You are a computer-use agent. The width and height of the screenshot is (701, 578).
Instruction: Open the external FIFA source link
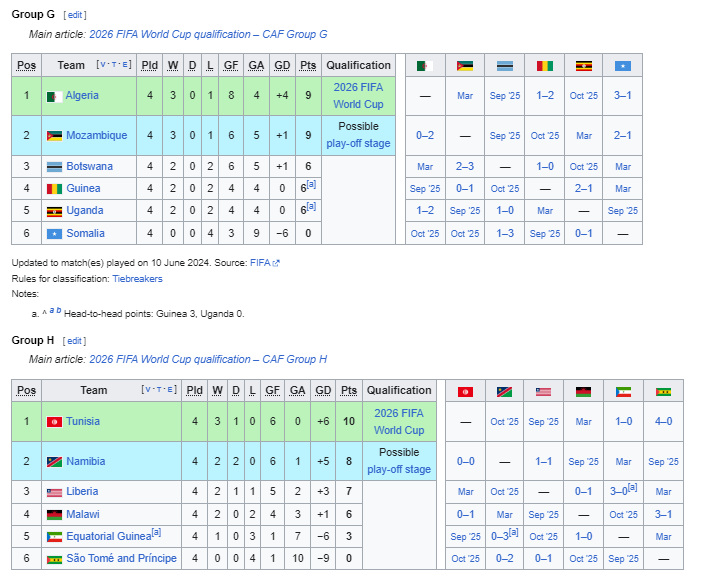click(264, 263)
